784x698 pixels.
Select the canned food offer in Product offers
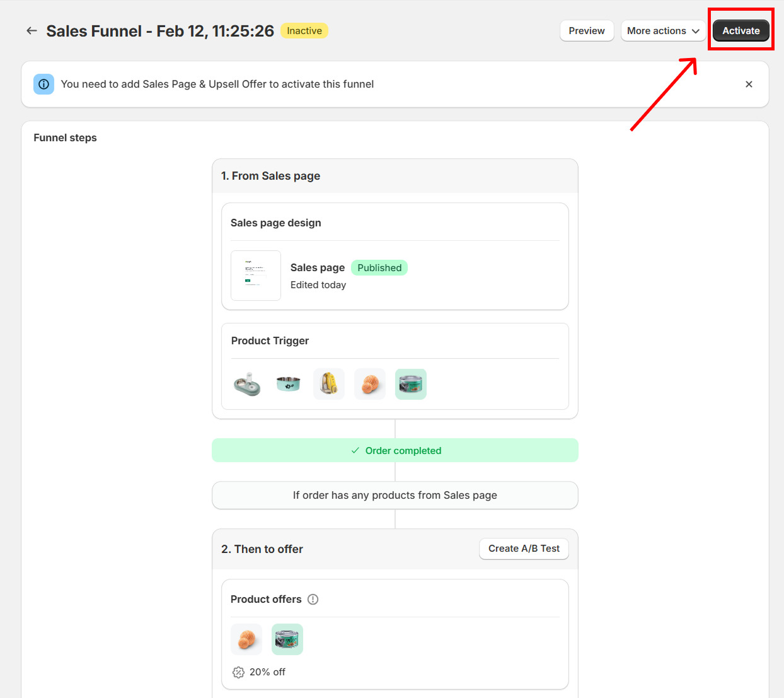tap(287, 639)
